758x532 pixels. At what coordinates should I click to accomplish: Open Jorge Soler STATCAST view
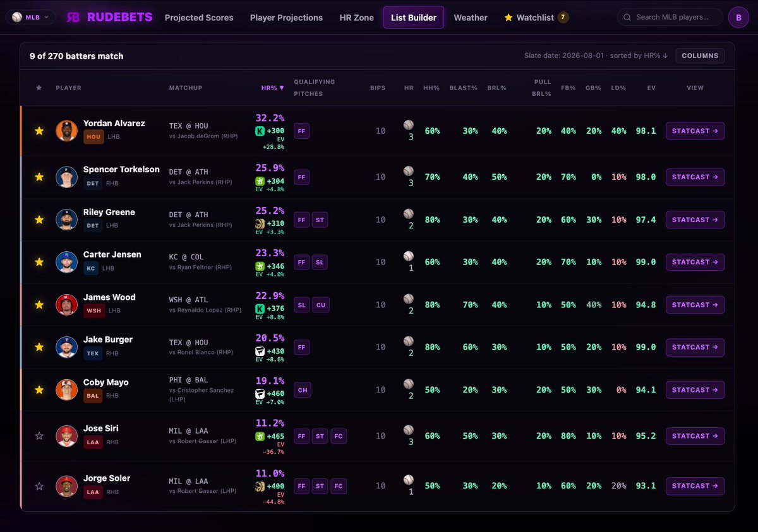(695, 486)
